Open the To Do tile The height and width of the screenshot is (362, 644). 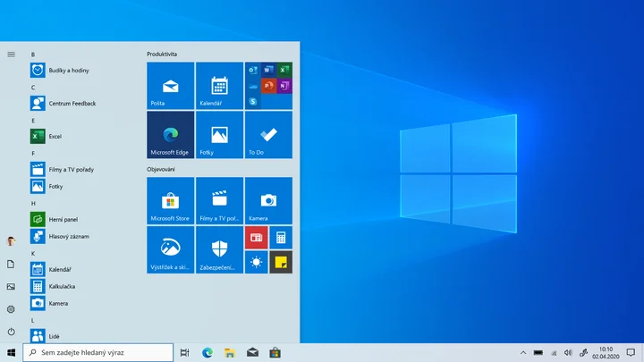pyautogui.click(x=268, y=135)
